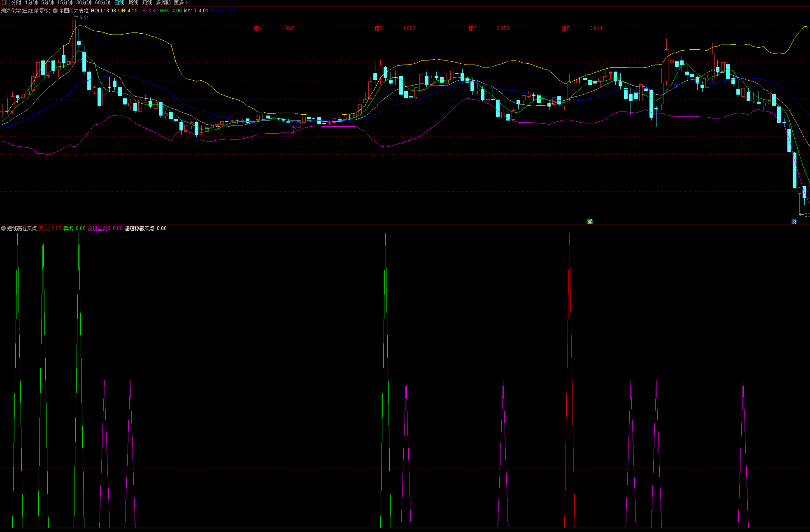The width and height of the screenshot is (810, 532).
Task: Click the yellow UB: 4.15 label
Action: coord(128,11)
